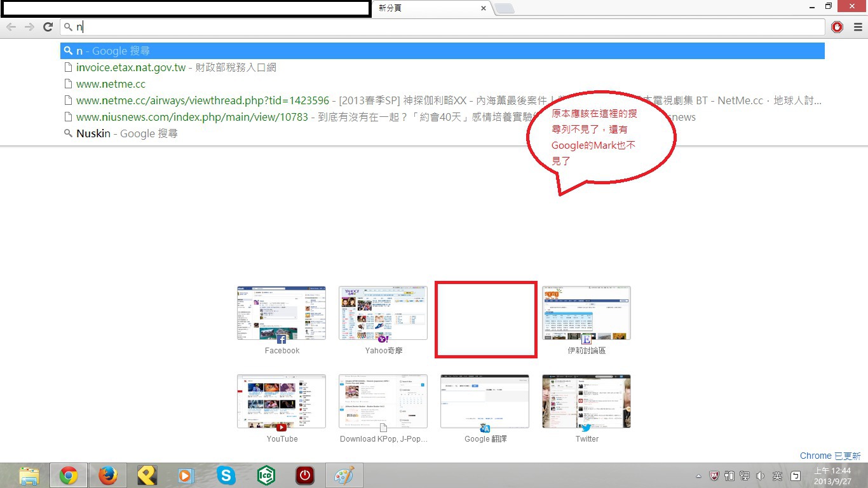Show hidden system tray icons arrow

click(699, 475)
